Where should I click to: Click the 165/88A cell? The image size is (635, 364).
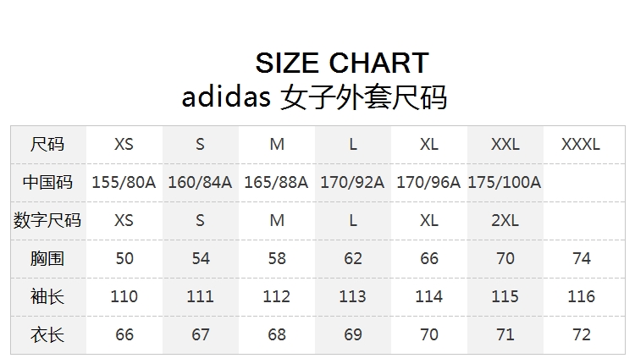tap(276, 182)
